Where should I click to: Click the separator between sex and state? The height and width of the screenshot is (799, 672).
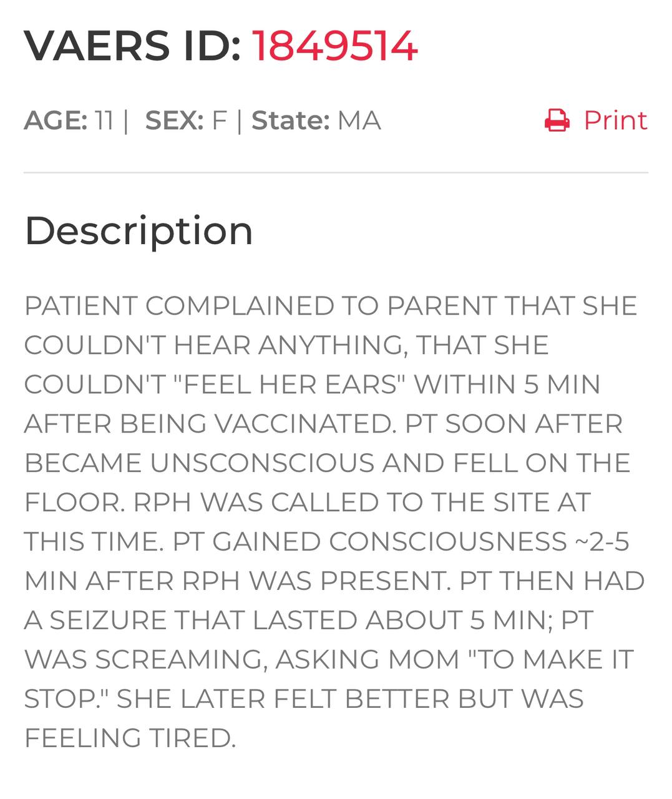(x=240, y=120)
